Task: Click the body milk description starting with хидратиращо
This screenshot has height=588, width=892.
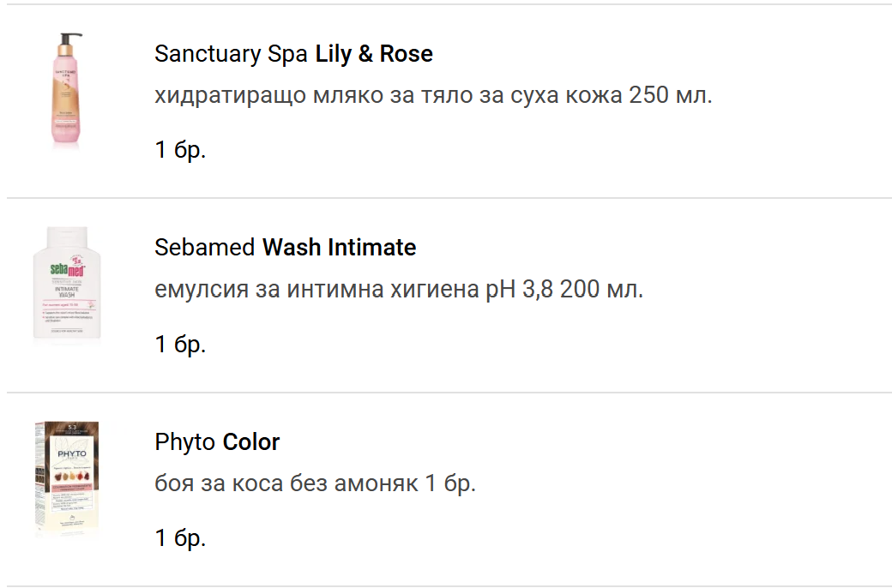Action: tap(433, 95)
